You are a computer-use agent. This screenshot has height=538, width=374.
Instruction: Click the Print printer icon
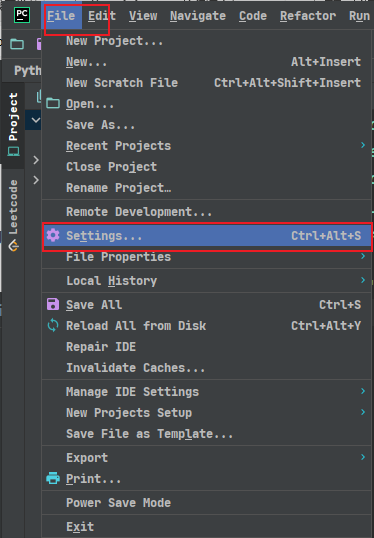click(x=53, y=478)
